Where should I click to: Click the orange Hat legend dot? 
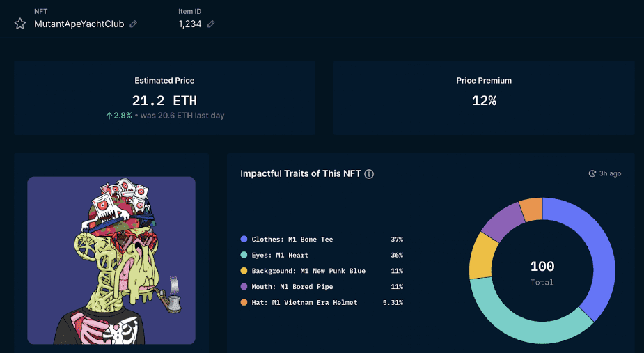244,303
